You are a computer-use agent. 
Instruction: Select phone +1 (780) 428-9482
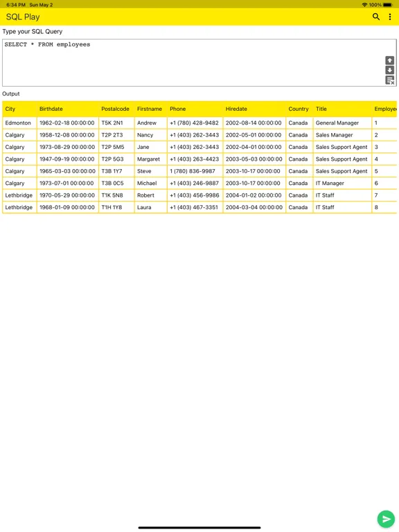(x=195, y=123)
